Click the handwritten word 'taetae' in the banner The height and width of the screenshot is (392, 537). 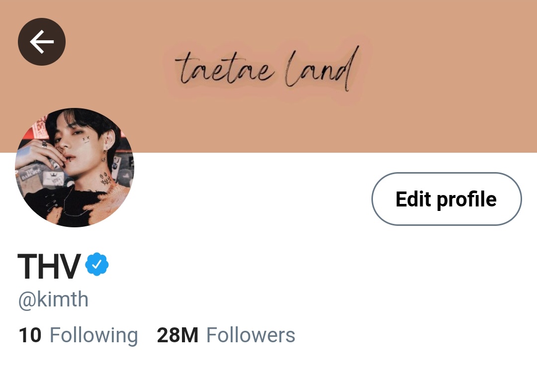(225, 69)
